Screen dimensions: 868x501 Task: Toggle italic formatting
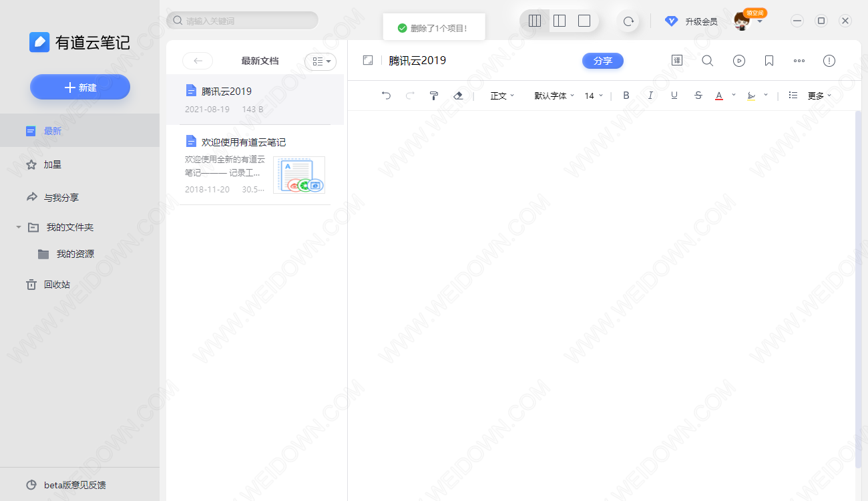click(650, 96)
